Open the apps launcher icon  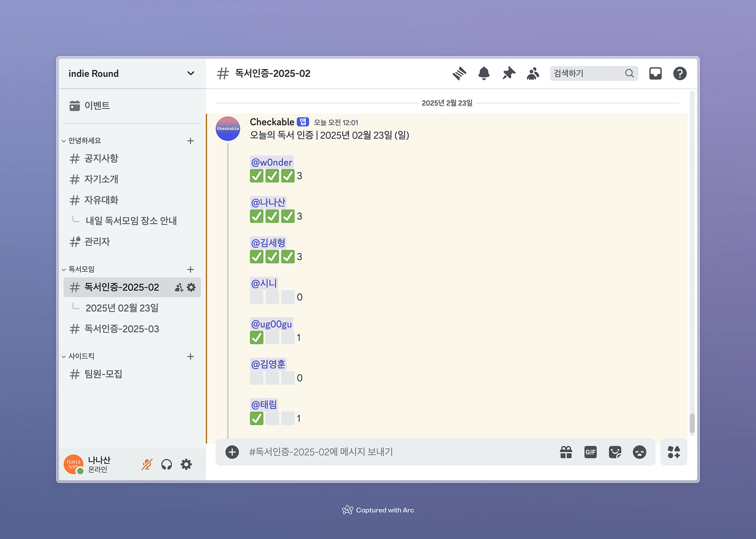[x=674, y=452]
